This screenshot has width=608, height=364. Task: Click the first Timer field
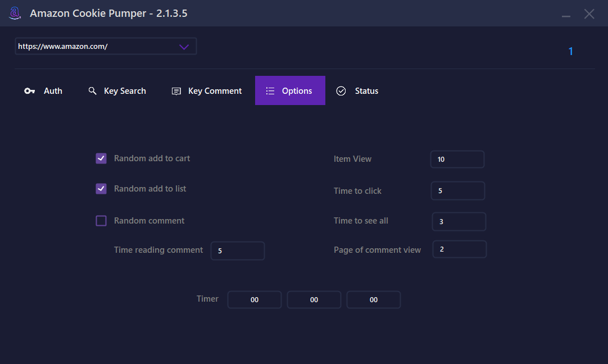pos(255,299)
